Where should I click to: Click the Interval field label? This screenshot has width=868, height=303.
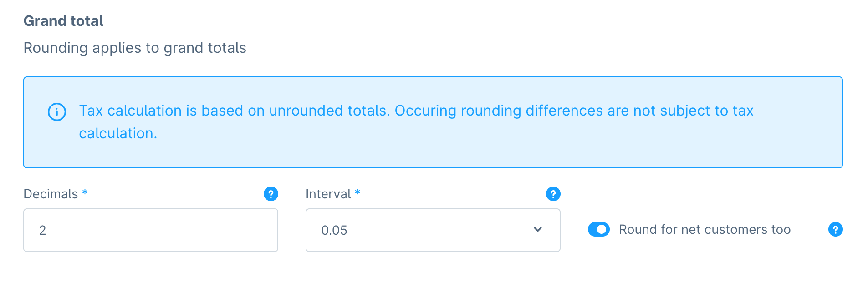pos(328,194)
